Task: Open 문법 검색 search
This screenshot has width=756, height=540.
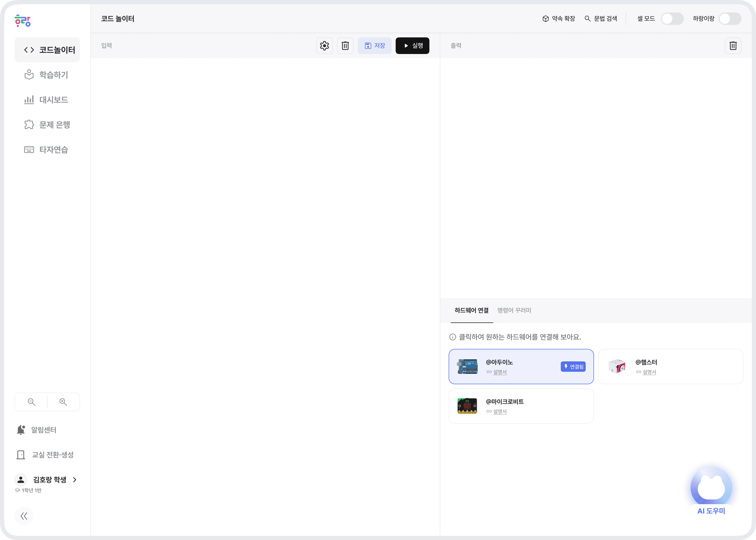Action: coord(601,19)
